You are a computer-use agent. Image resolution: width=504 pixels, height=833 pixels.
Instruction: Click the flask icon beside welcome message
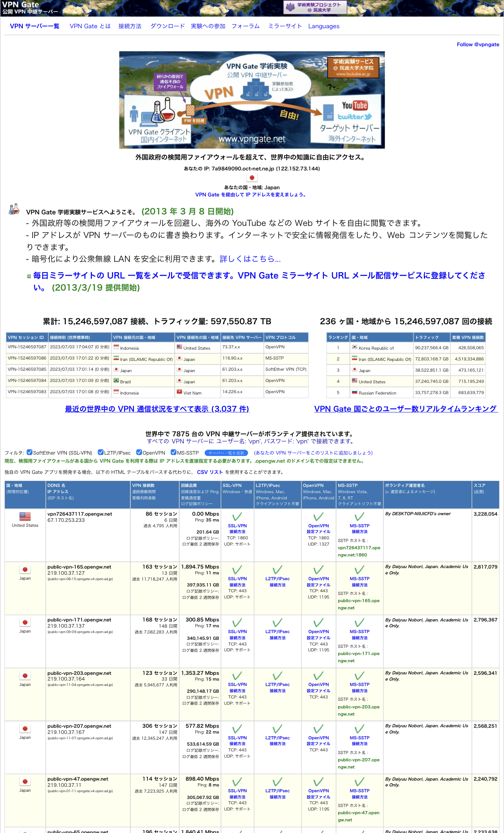[x=14, y=209]
